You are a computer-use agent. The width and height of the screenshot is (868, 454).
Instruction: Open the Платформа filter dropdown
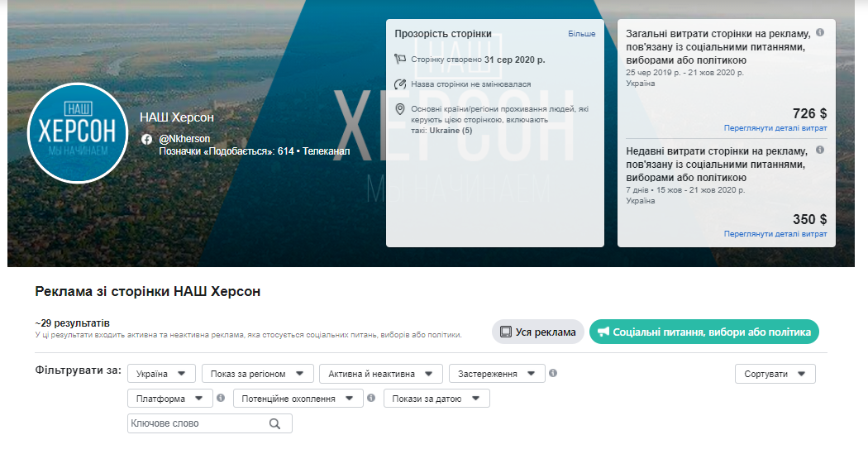[170, 398]
